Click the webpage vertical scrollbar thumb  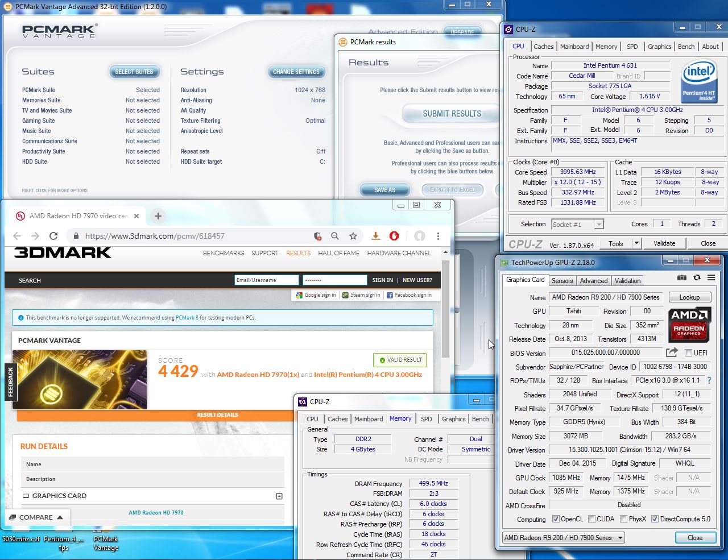coord(445,310)
